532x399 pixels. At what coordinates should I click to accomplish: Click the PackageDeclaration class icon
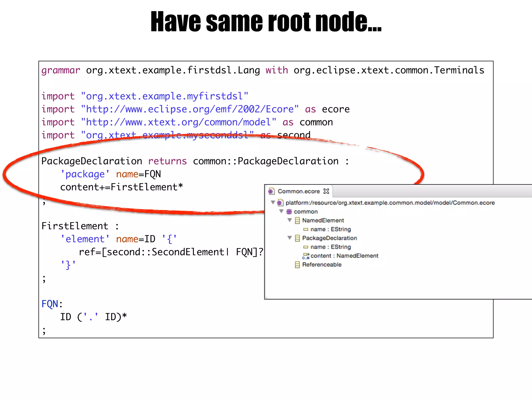coord(297,238)
